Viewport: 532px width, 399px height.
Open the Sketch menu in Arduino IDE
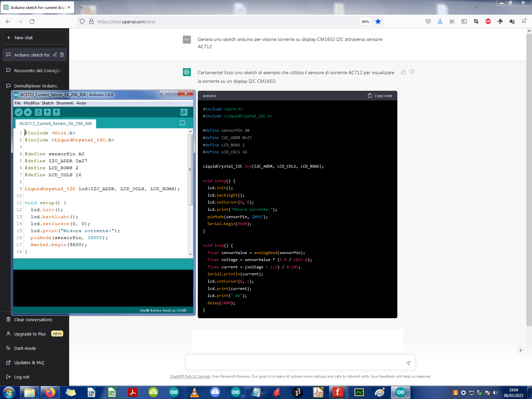click(x=48, y=103)
